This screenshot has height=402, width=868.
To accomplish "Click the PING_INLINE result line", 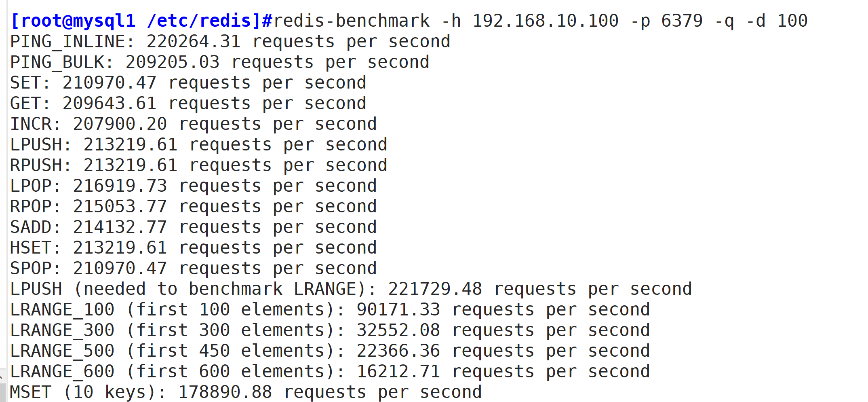I will [230, 42].
